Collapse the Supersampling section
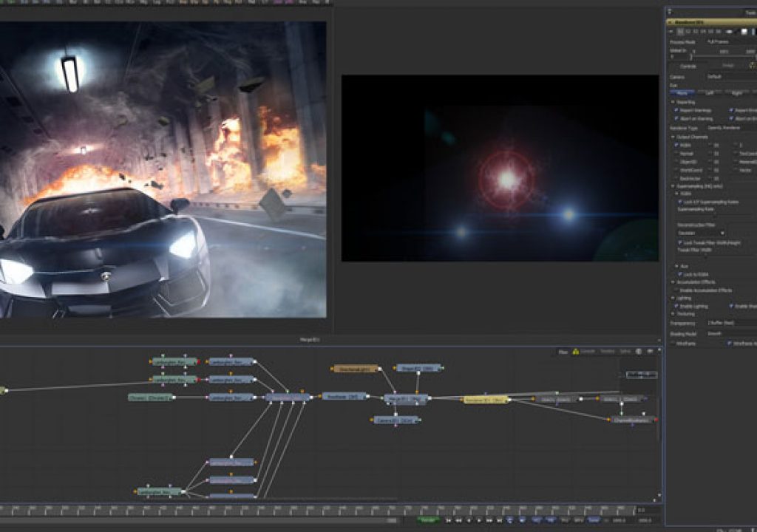 [673, 186]
